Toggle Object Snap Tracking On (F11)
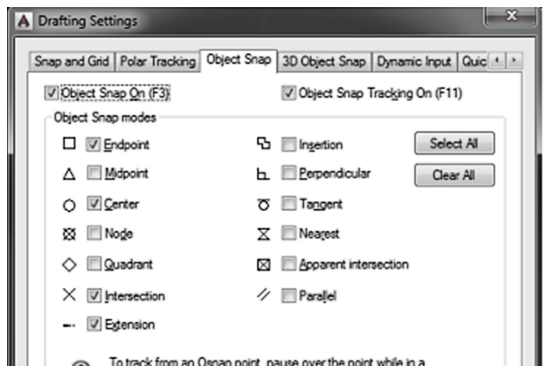The image size is (560, 377). pyautogui.click(x=289, y=93)
